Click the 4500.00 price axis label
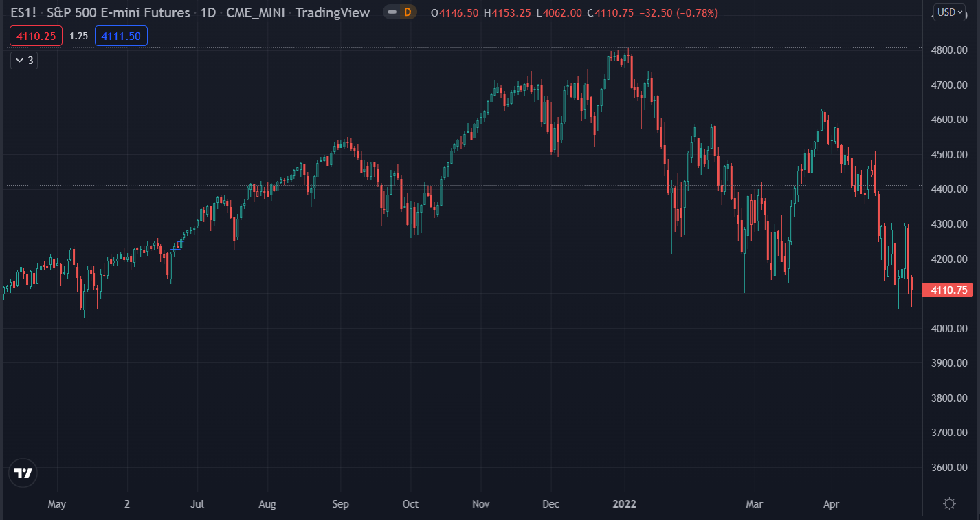This screenshot has width=980, height=520. pyautogui.click(x=950, y=155)
